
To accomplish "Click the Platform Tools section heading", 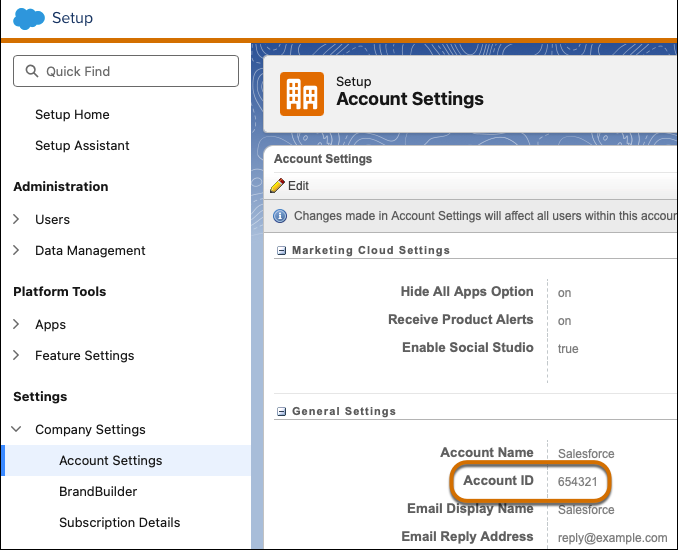I will click(x=60, y=292).
